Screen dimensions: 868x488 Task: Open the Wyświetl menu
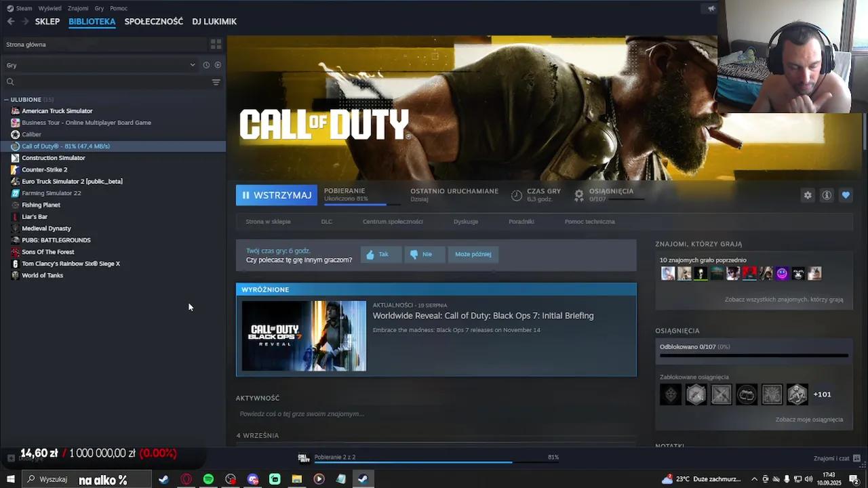50,8
